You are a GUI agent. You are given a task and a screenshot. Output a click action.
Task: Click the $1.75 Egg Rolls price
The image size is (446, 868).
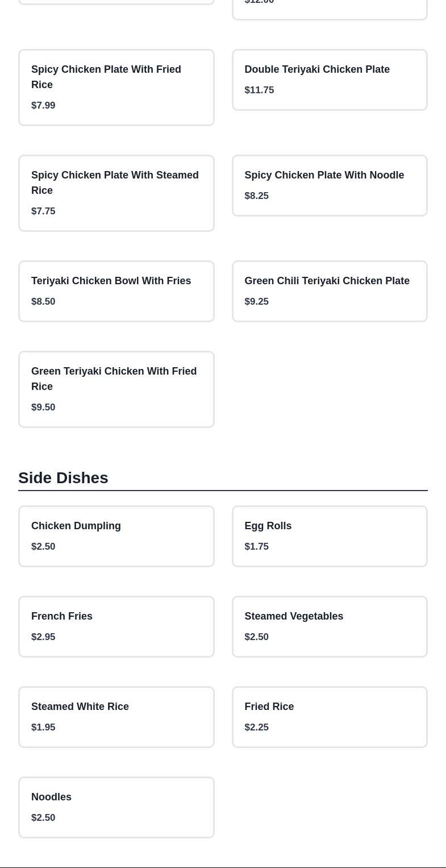(x=256, y=546)
